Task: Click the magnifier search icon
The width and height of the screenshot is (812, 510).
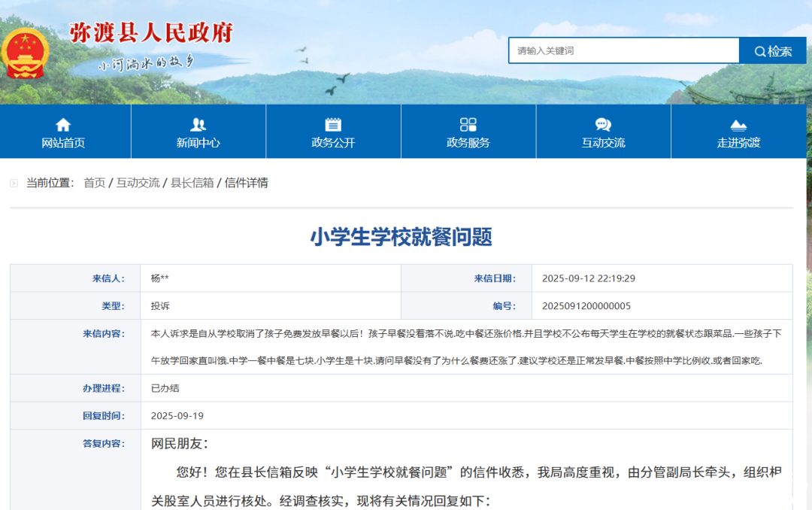Action: [x=760, y=50]
